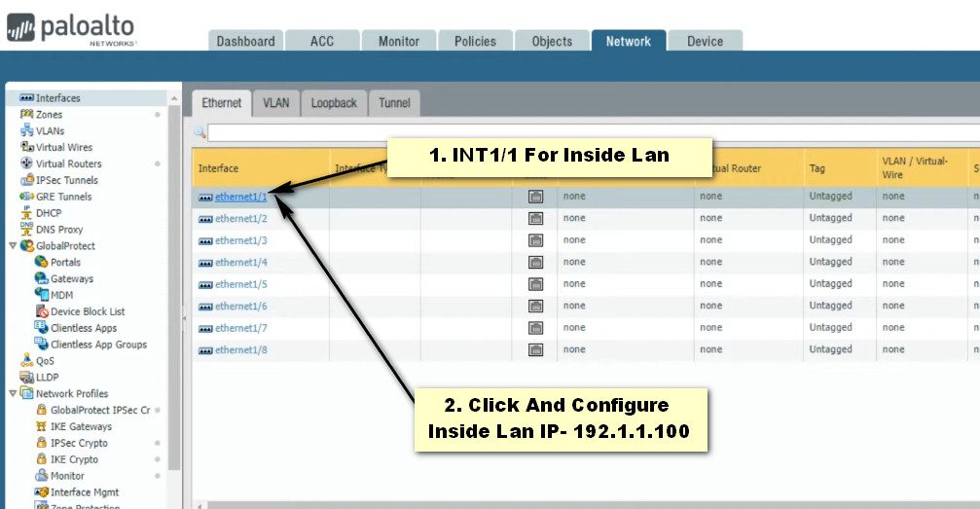The width and height of the screenshot is (980, 509).
Task: Open Clientless App Groups
Action: coord(98,345)
